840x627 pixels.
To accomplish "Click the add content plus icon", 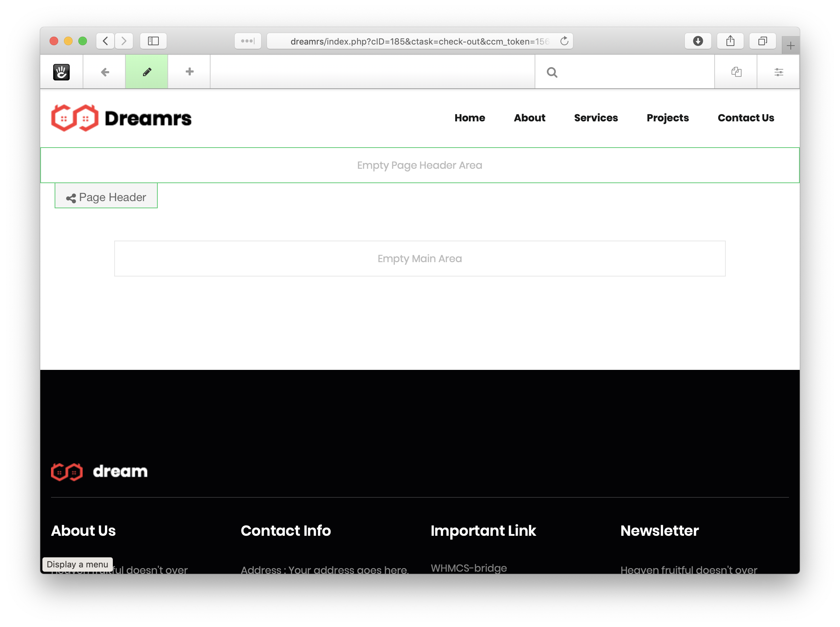I will pos(189,72).
